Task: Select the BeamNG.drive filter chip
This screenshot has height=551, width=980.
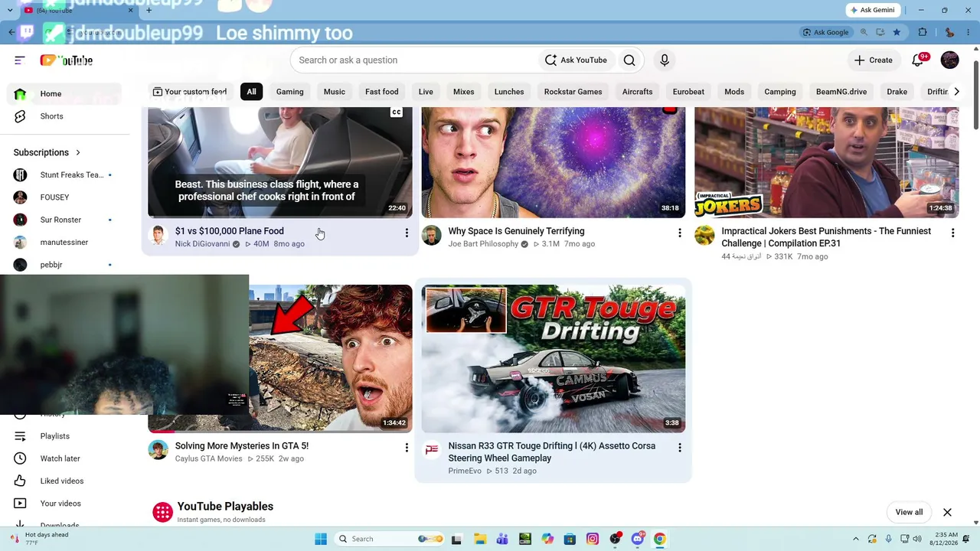Action: coord(841,92)
